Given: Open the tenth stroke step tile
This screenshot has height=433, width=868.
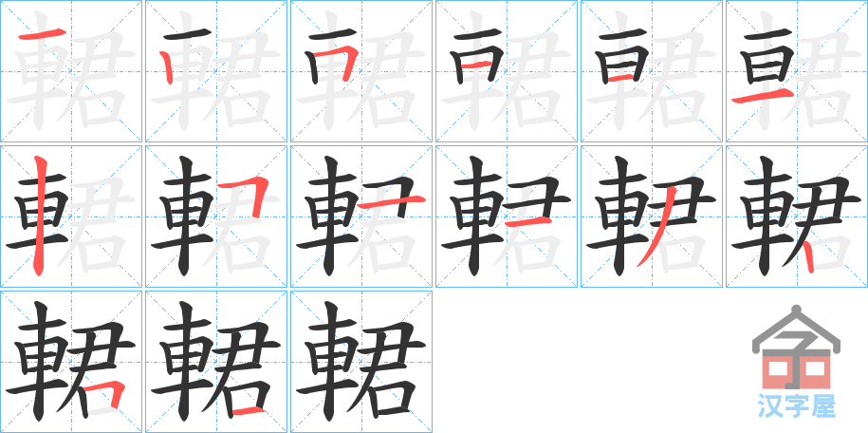Looking at the screenshot, I should (507, 216).
